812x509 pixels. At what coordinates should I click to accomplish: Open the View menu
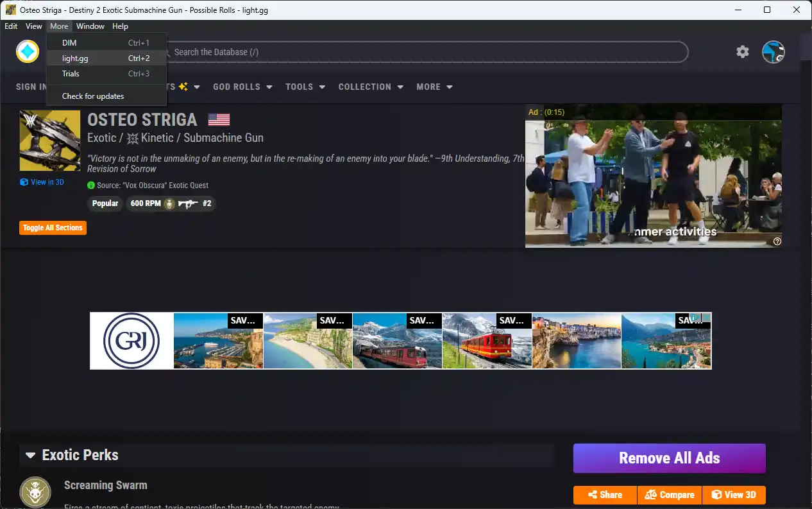pyautogui.click(x=33, y=26)
